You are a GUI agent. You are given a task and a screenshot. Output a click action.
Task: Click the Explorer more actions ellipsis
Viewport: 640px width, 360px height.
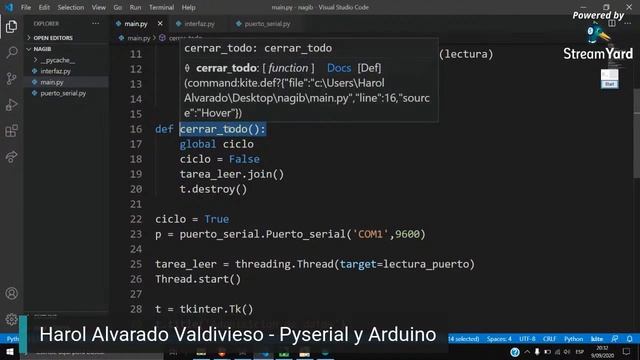96,24
